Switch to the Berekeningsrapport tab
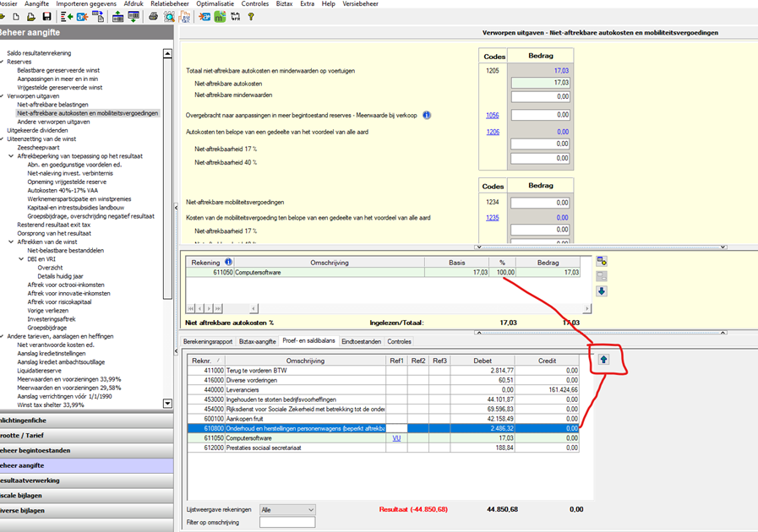The image size is (758, 532). [x=208, y=342]
